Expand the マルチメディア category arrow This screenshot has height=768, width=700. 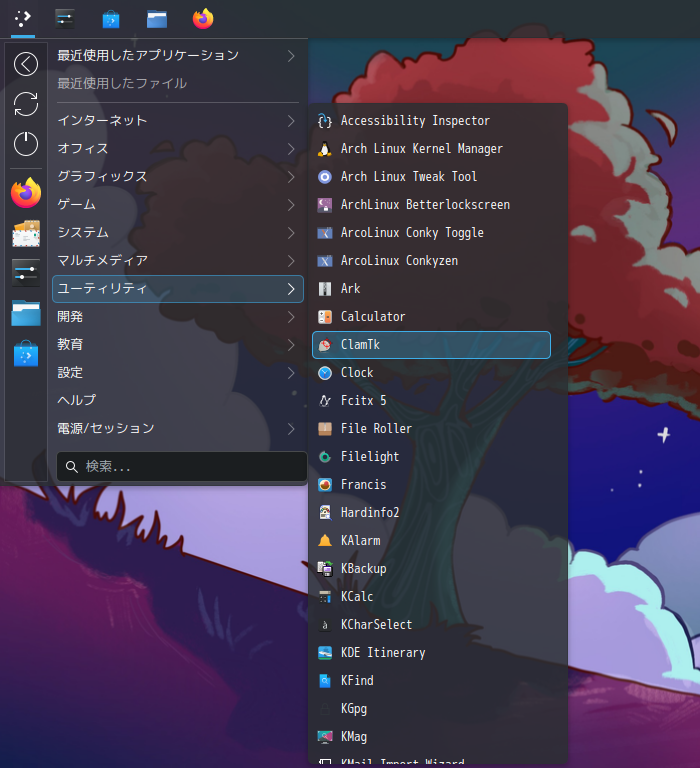click(x=291, y=261)
